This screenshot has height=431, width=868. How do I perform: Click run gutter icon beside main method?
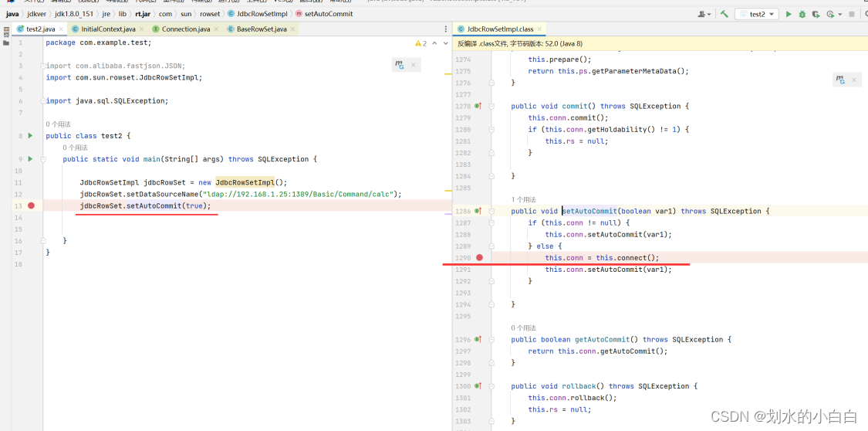coord(30,159)
